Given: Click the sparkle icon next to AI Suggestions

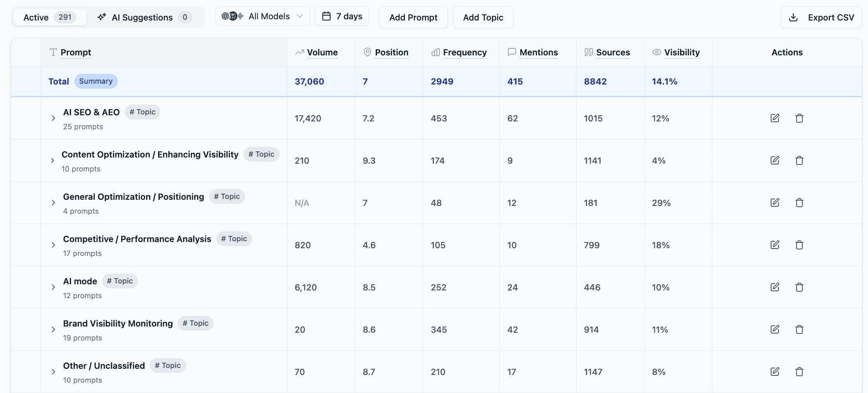Looking at the screenshot, I should (x=101, y=17).
